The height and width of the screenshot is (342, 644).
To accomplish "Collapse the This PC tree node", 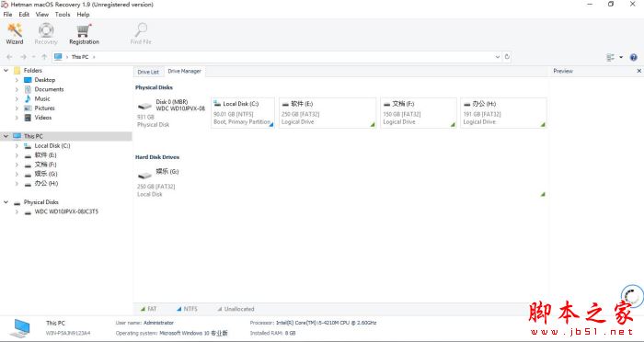I will tap(6, 136).
